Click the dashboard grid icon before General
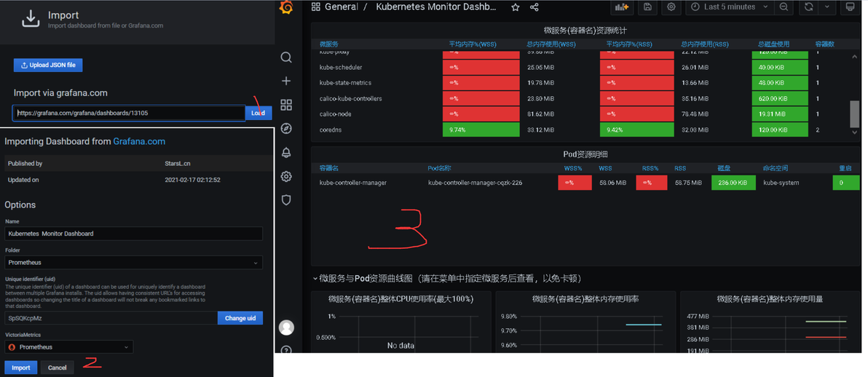Viewport: 868px width, 377px height. point(316,7)
